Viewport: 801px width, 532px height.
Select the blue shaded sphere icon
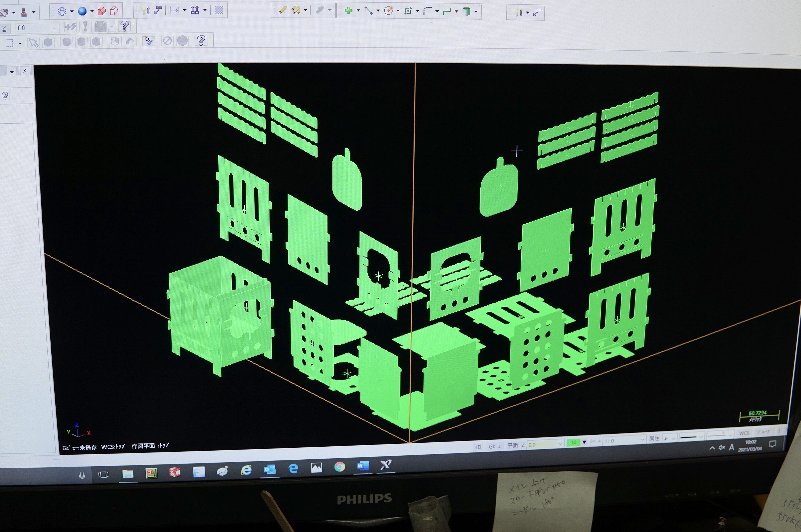click(x=82, y=11)
